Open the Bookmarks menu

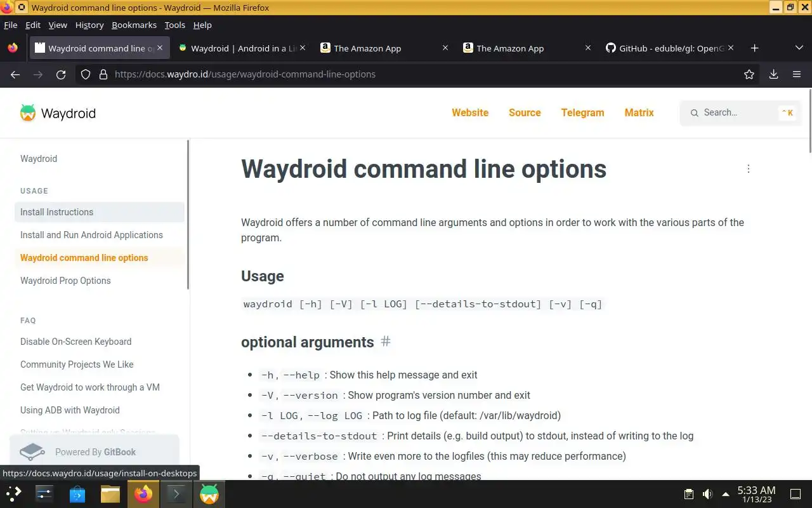click(x=134, y=25)
